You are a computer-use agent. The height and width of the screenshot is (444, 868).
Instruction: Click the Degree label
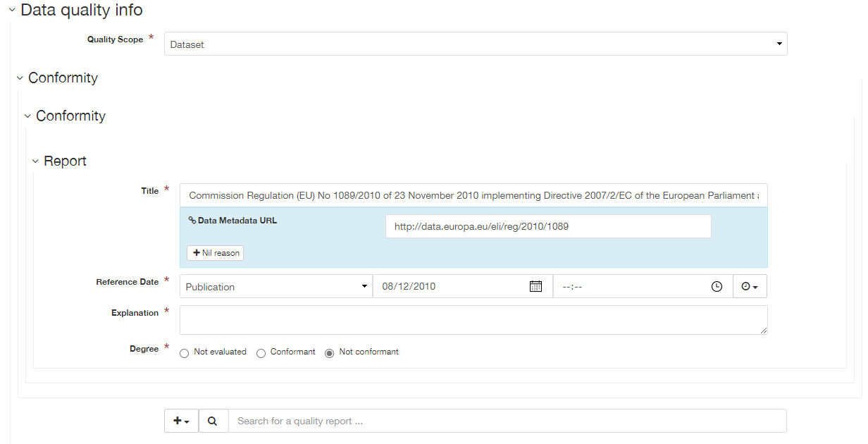(144, 349)
